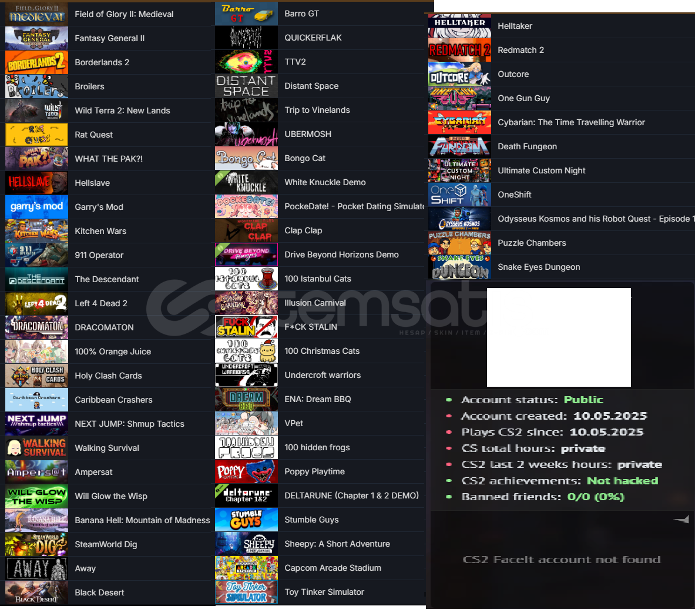The width and height of the screenshot is (695, 616).
Task: Select the ENA: Dream BBQ name
Action: click(x=318, y=399)
